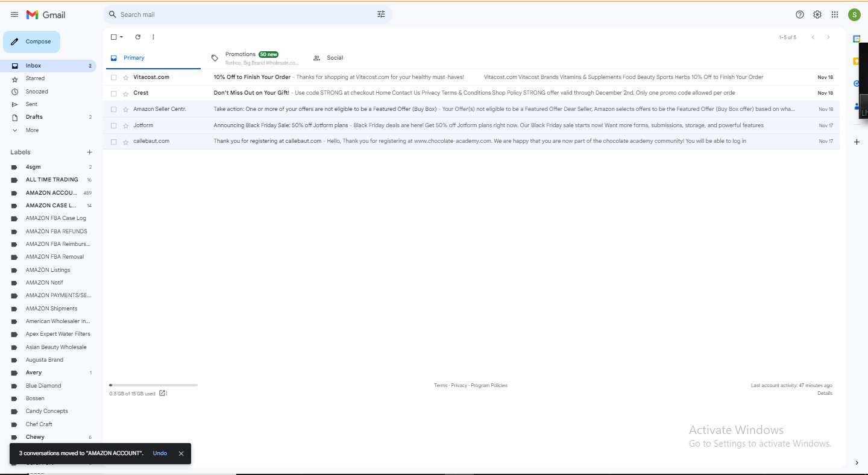Screen dimensions: 868x475
Task: Open storage management link icon
Action: pyautogui.click(x=163, y=394)
